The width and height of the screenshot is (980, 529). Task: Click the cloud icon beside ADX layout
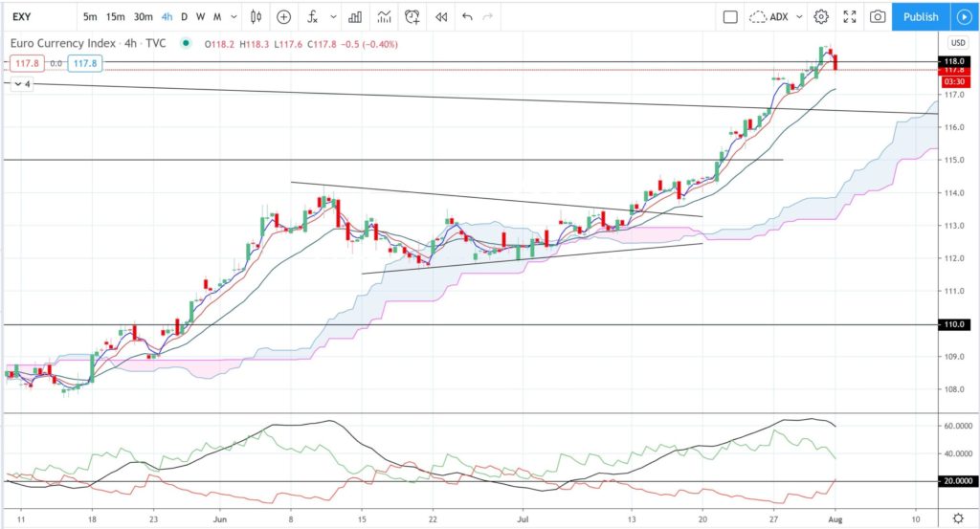pos(758,17)
